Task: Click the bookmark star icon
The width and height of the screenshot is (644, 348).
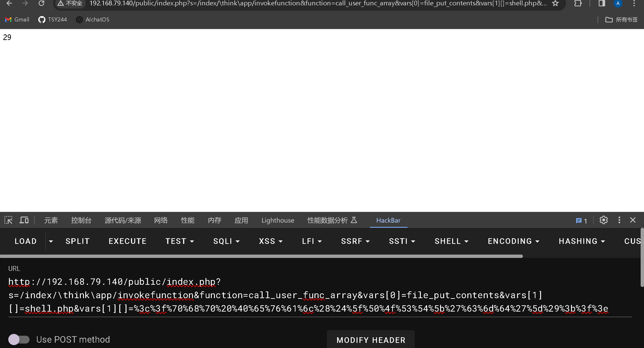Action: pos(555,3)
